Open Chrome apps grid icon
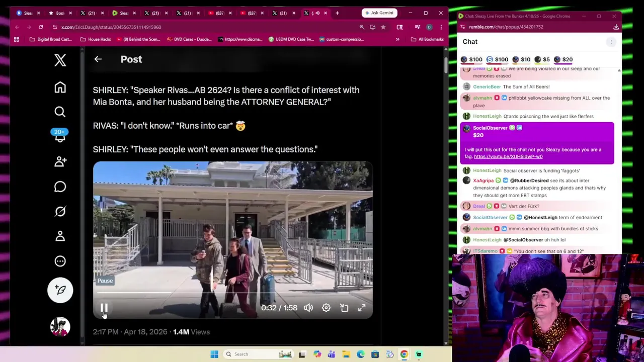The width and height of the screenshot is (644, 362). click(x=17, y=39)
